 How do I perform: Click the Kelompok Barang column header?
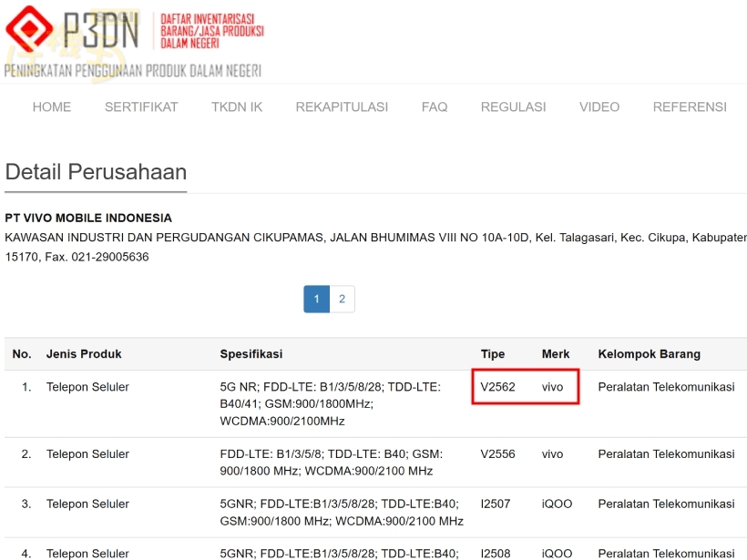point(650,353)
